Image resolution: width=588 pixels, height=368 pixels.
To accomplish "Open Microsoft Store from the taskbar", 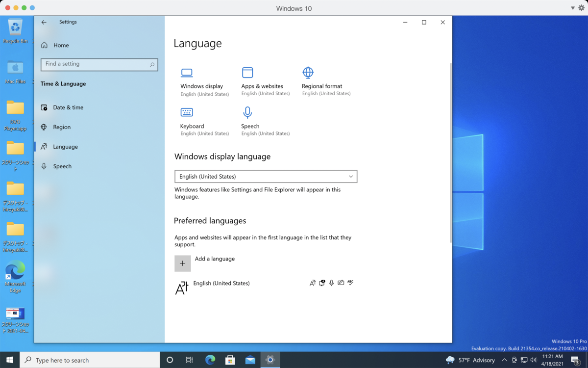I will tap(230, 360).
